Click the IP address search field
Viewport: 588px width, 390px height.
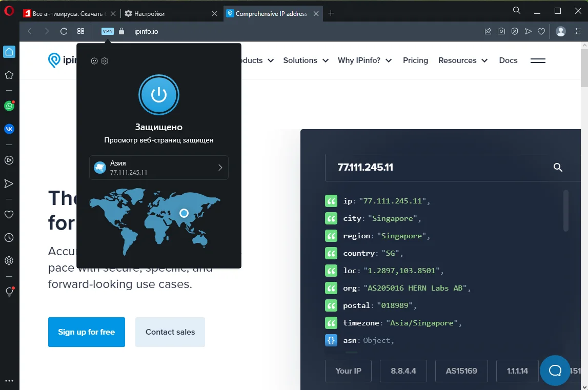436,167
